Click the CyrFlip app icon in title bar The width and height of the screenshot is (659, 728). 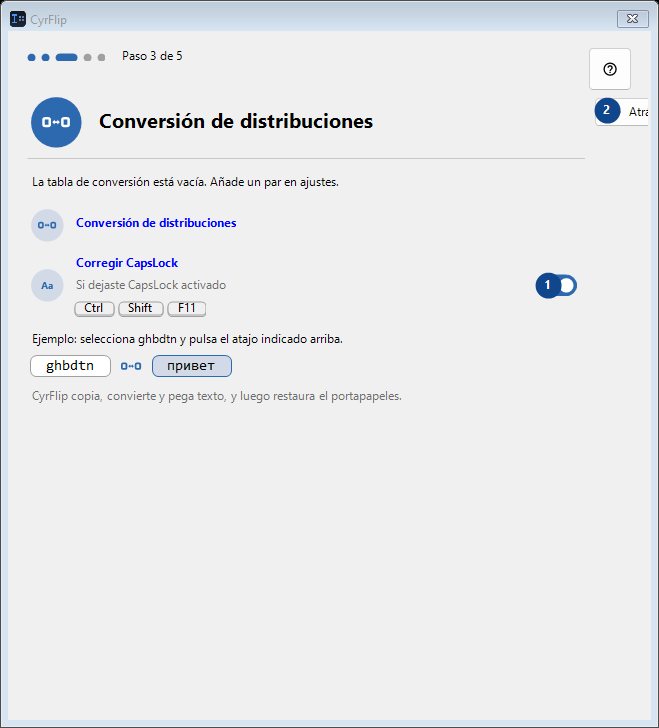[x=18, y=19]
